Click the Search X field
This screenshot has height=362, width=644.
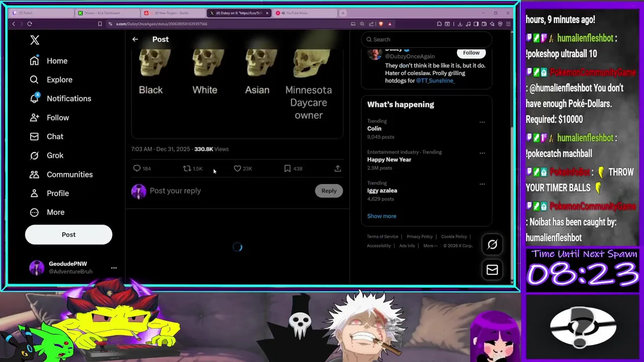[427, 39]
